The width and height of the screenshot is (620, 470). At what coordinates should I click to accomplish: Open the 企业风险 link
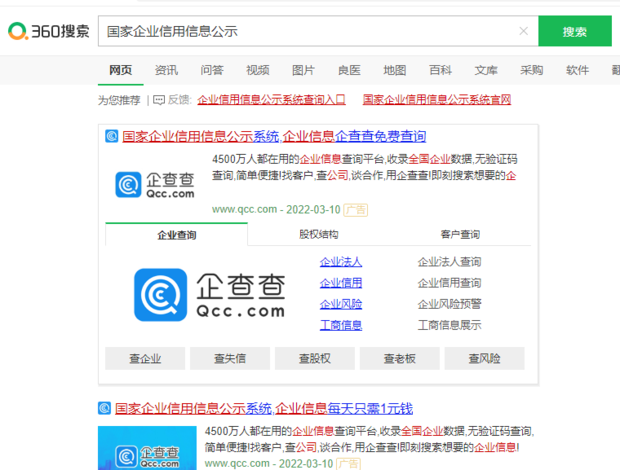coord(341,304)
